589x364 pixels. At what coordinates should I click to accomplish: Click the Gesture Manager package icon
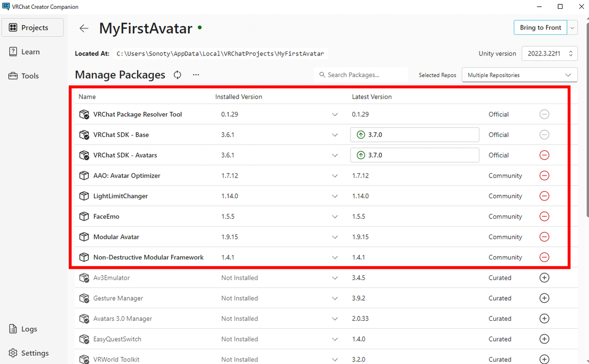pos(84,298)
